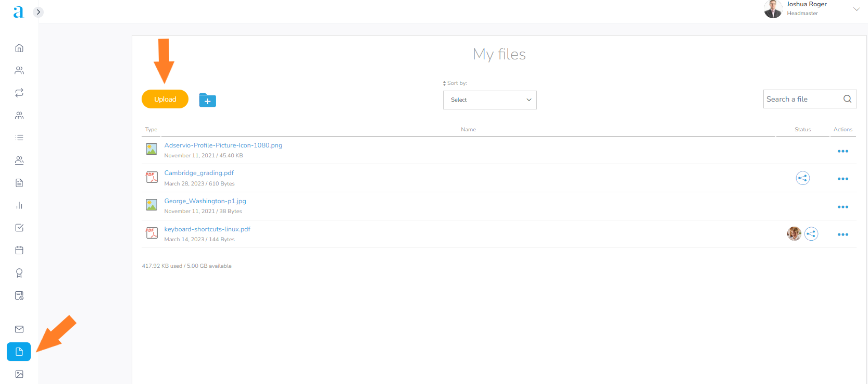Open George_Washington-p1.jpg file

205,201
